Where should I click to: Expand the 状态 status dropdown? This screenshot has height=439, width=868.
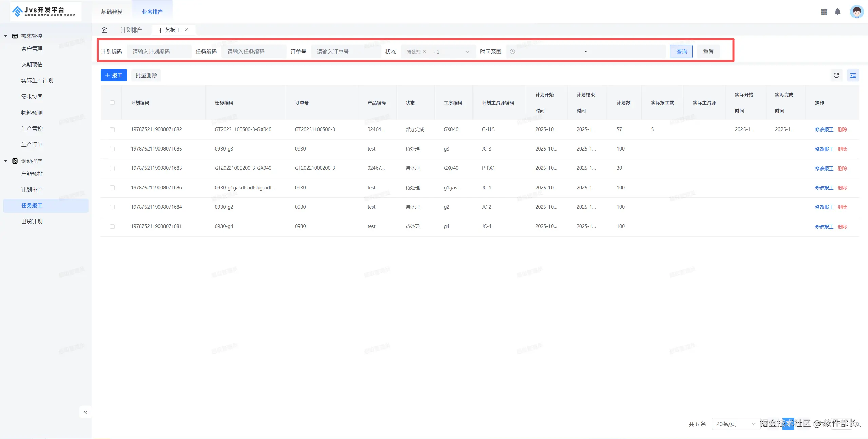click(x=467, y=52)
